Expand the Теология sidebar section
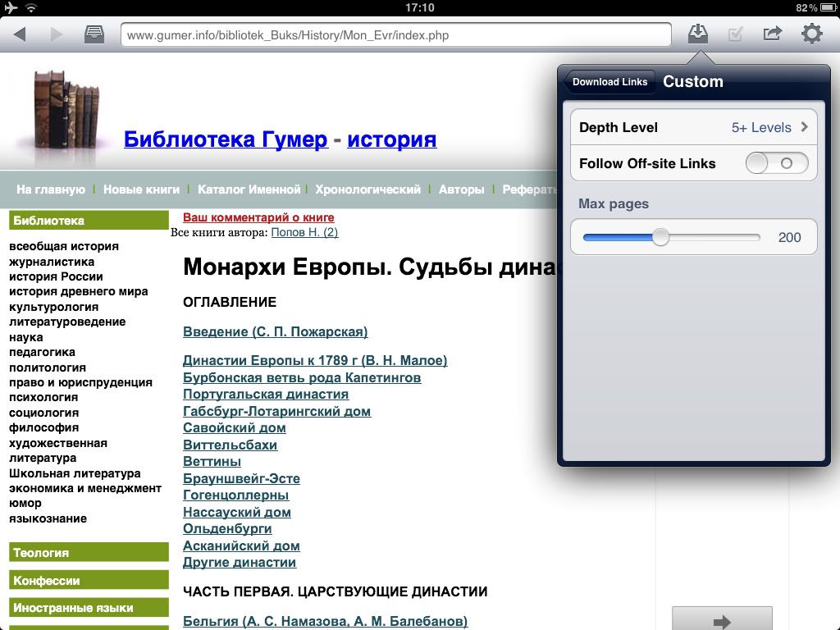 point(41,553)
